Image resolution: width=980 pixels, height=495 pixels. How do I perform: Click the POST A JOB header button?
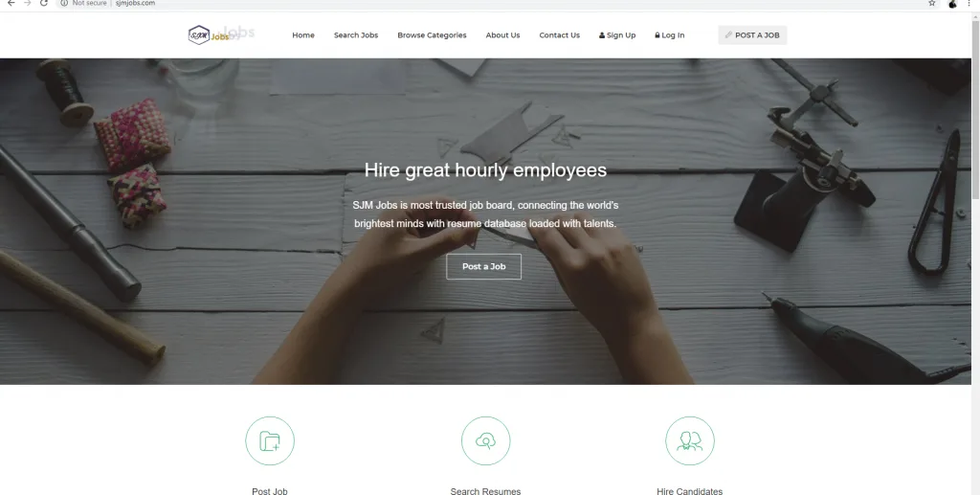coord(752,35)
